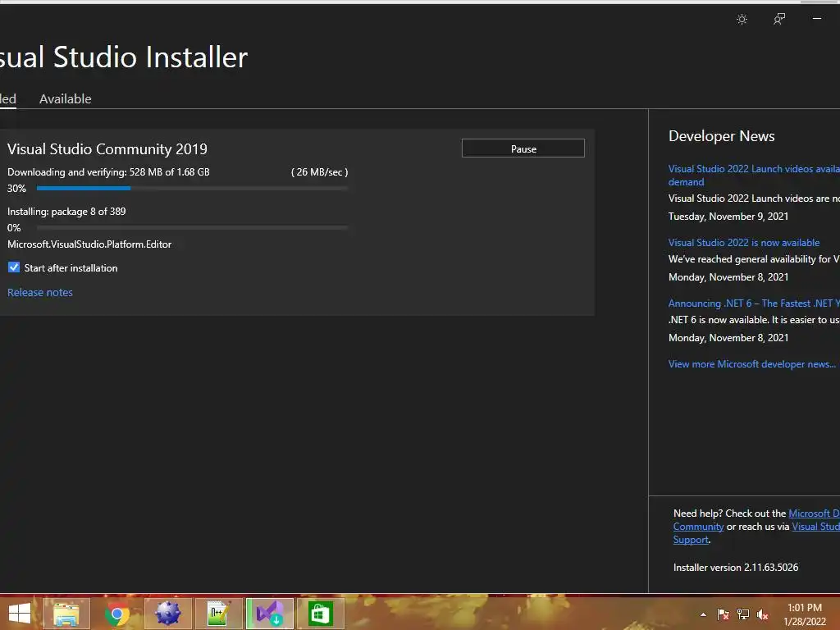
Task: Open the send feedback icon
Action: (779, 20)
